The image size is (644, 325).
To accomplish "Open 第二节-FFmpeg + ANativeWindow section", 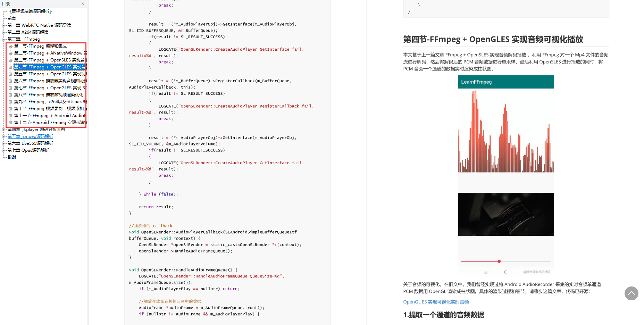I will pos(50,53).
